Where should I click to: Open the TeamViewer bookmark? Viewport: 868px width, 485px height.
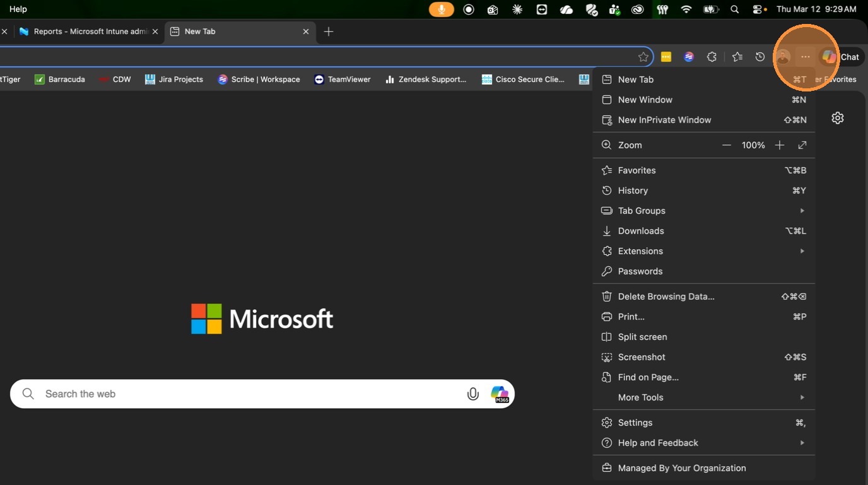pos(343,79)
